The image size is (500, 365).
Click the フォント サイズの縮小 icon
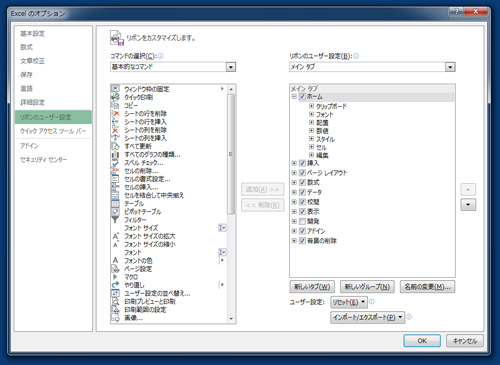point(115,244)
